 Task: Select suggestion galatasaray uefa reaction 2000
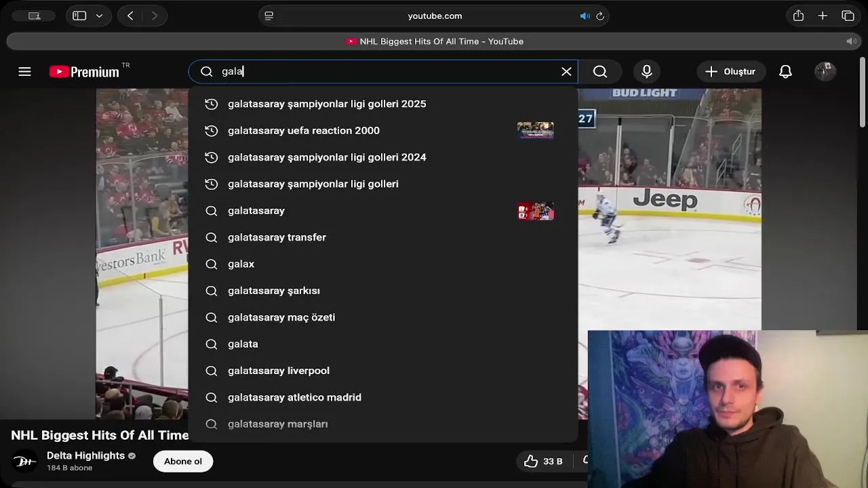[383, 130]
